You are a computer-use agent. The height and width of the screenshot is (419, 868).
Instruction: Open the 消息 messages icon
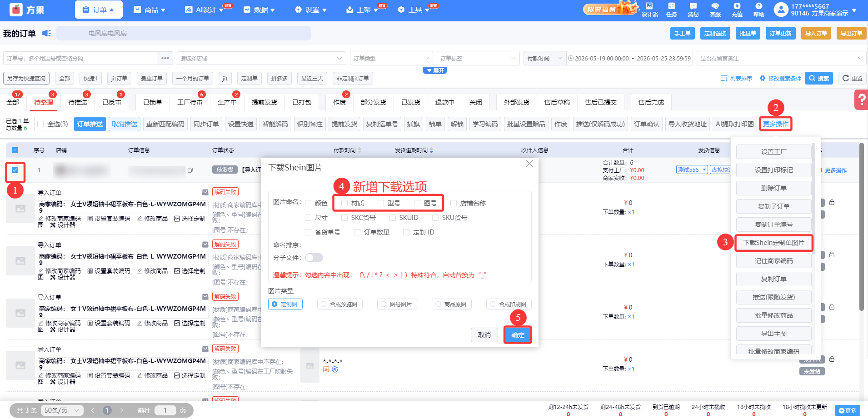coord(693,9)
